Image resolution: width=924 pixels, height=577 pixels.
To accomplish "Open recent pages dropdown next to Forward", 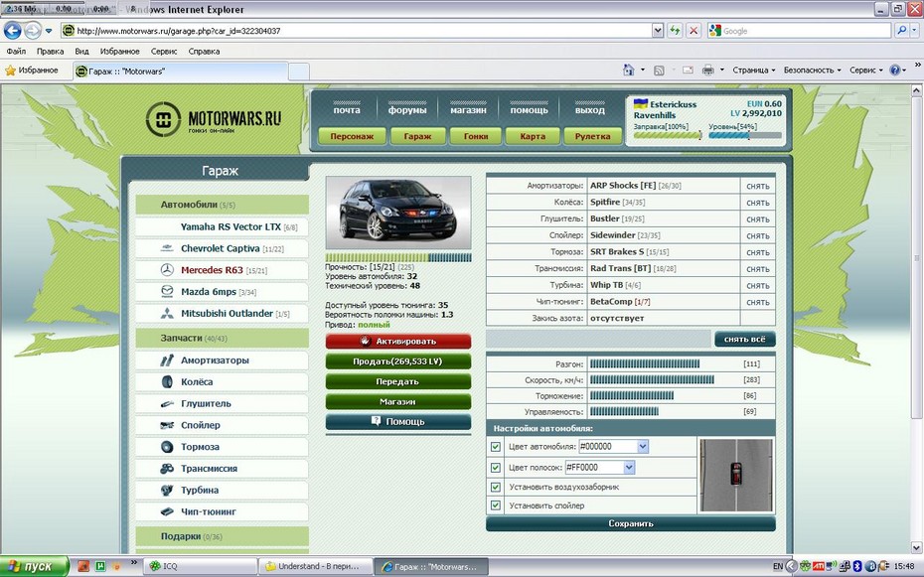I will coord(49,31).
